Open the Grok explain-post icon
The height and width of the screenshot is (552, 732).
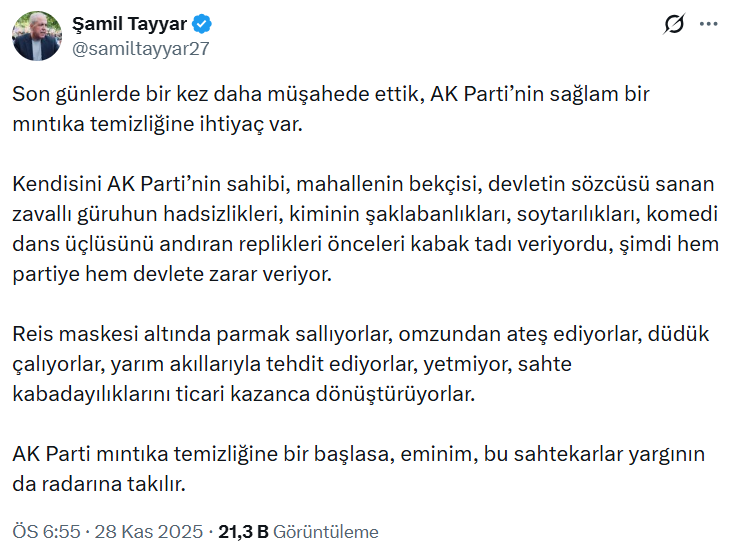click(x=673, y=25)
